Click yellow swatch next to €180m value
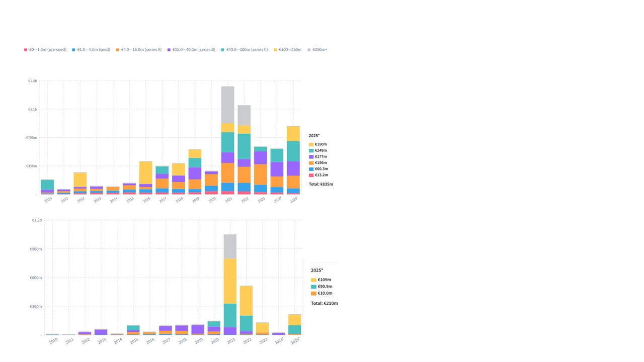Image resolution: width=644 pixels, height=362 pixels. click(311, 145)
